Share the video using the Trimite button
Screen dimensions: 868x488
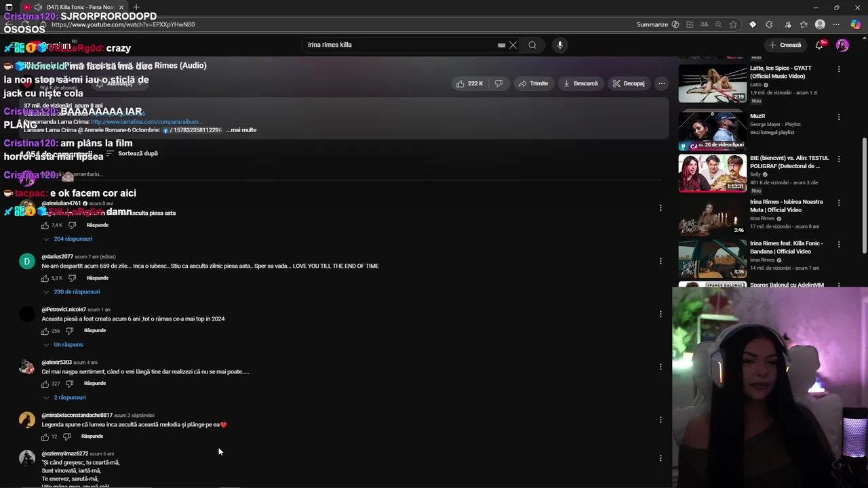point(533,83)
